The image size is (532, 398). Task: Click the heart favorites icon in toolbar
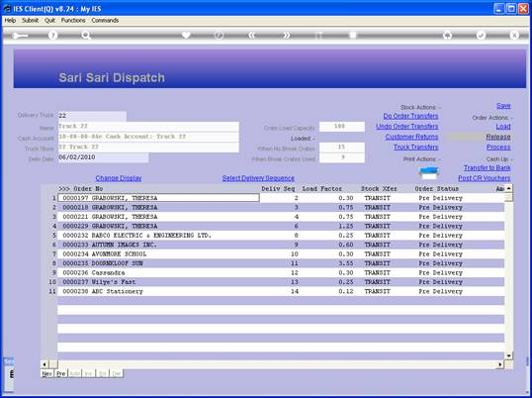pyautogui.click(x=186, y=35)
